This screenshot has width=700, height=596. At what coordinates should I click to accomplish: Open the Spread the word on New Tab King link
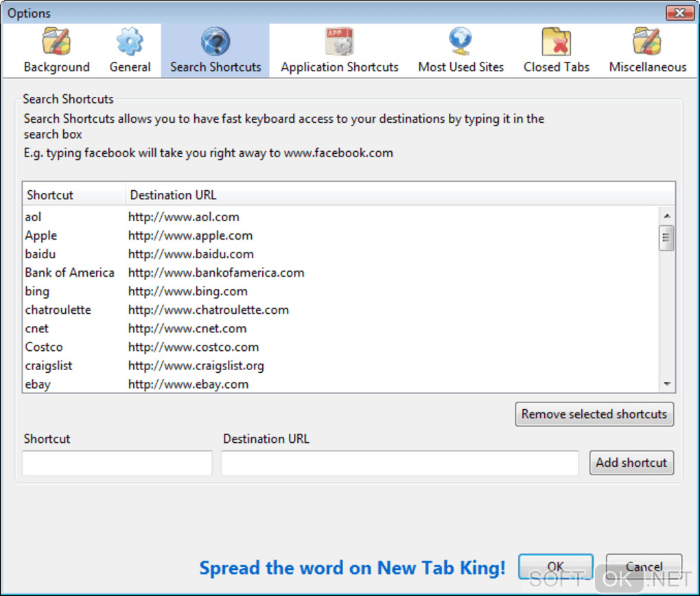pos(352,568)
